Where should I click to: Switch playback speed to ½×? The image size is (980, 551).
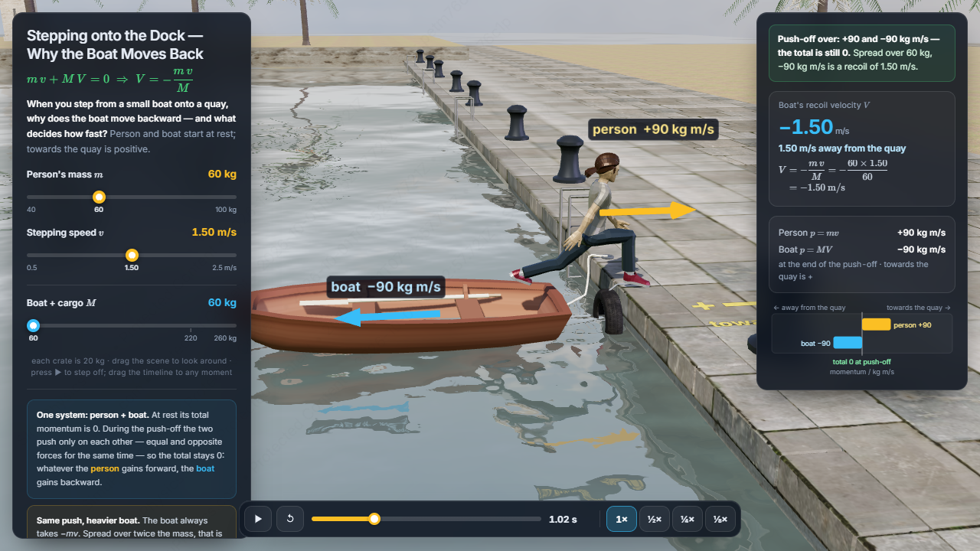coord(655,519)
